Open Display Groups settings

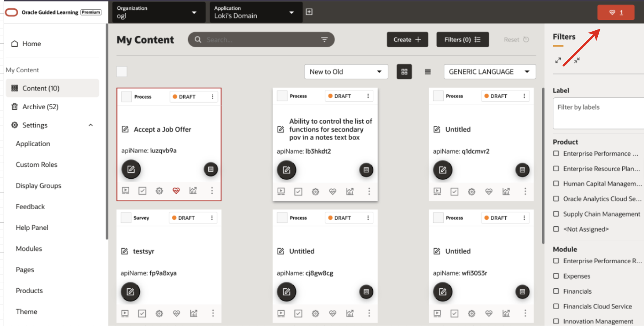coord(38,185)
